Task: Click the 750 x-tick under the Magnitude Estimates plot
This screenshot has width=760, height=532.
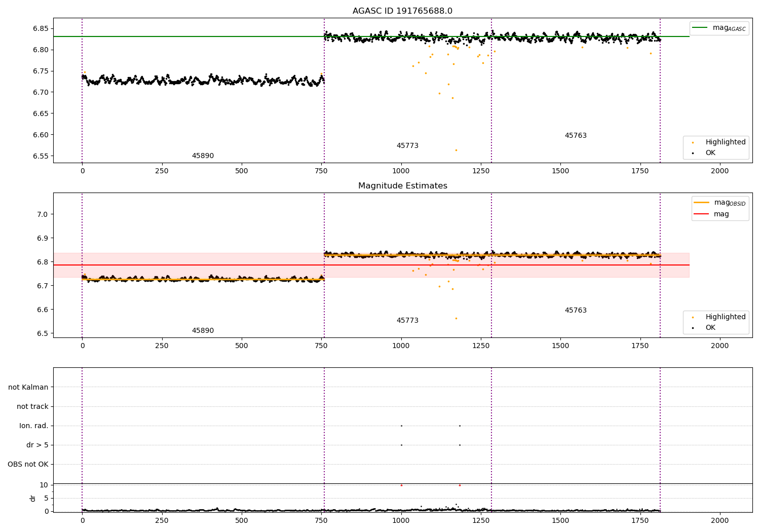Action: (x=321, y=346)
